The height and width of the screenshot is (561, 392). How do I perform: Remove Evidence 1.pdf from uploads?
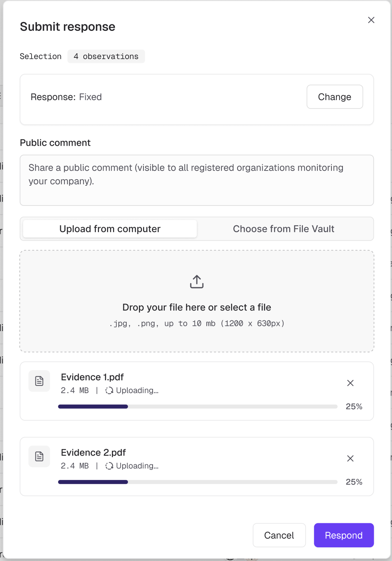click(x=351, y=383)
